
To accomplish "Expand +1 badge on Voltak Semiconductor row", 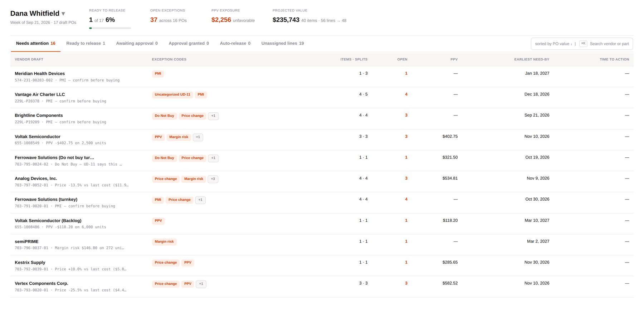I will (x=198, y=137).
